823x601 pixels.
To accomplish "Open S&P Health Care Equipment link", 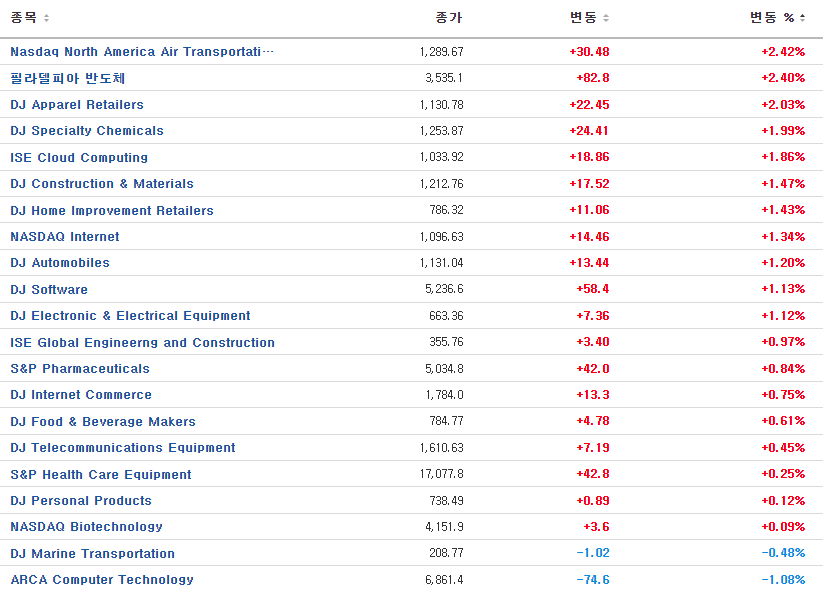I will pos(101,475).
